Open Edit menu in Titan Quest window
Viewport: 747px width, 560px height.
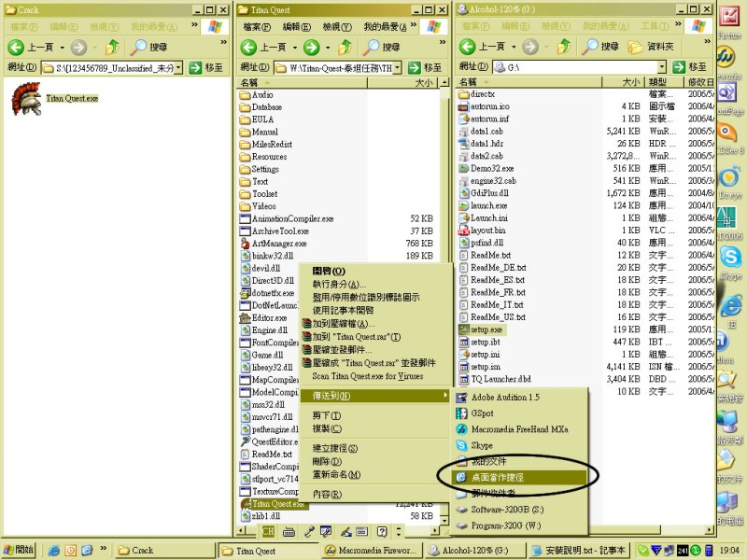point(296,27)
